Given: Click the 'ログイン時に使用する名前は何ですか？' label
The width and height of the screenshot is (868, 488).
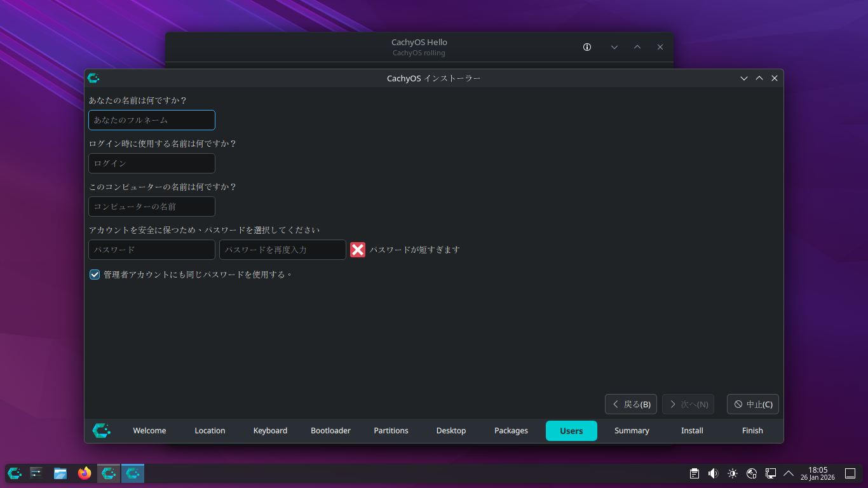Looking at the screenshot, I should click(x=163, y=144).
